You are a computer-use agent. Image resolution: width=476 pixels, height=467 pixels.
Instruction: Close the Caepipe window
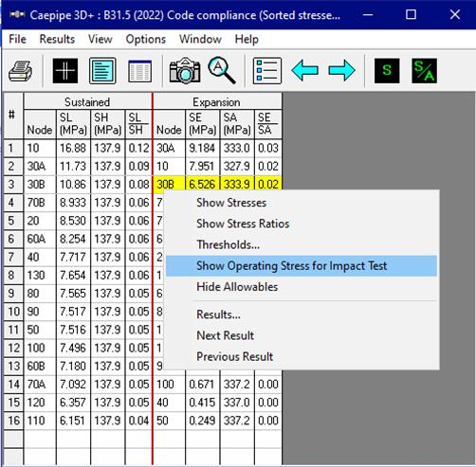click(455, 14)
